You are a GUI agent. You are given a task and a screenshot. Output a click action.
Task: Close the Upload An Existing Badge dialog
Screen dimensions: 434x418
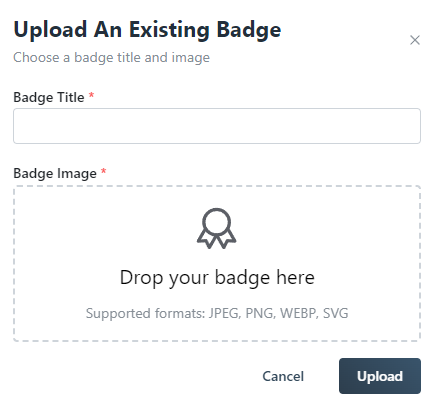415,40
